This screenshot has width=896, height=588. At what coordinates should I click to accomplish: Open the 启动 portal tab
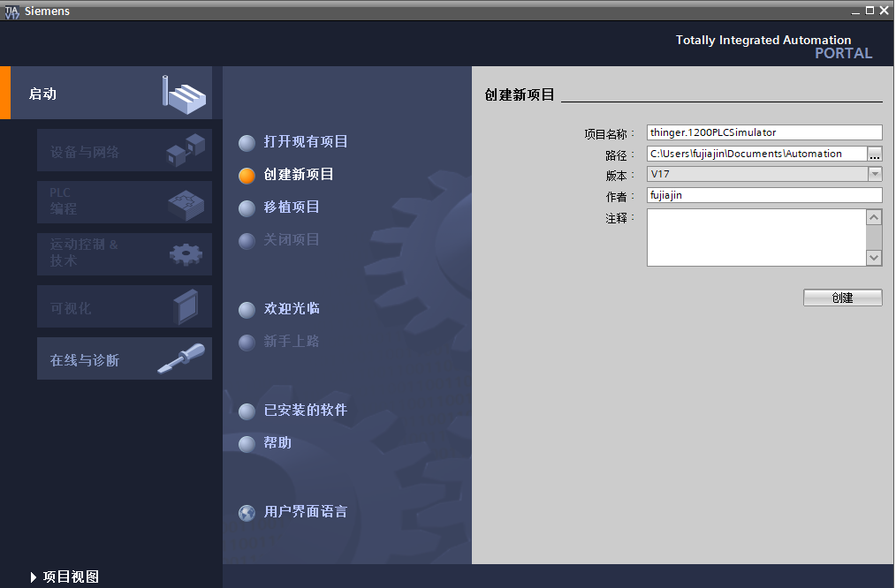[x=106, y=93]
